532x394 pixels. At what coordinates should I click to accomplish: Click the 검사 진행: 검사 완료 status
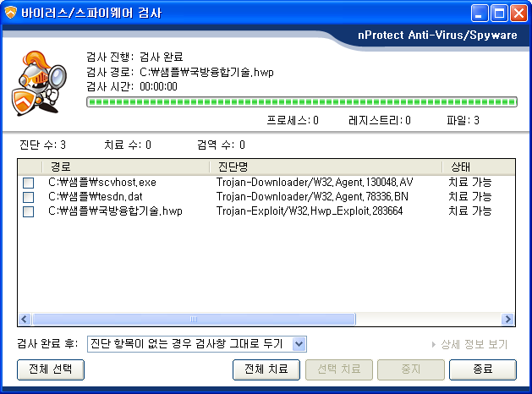click(x=134, y=57)
